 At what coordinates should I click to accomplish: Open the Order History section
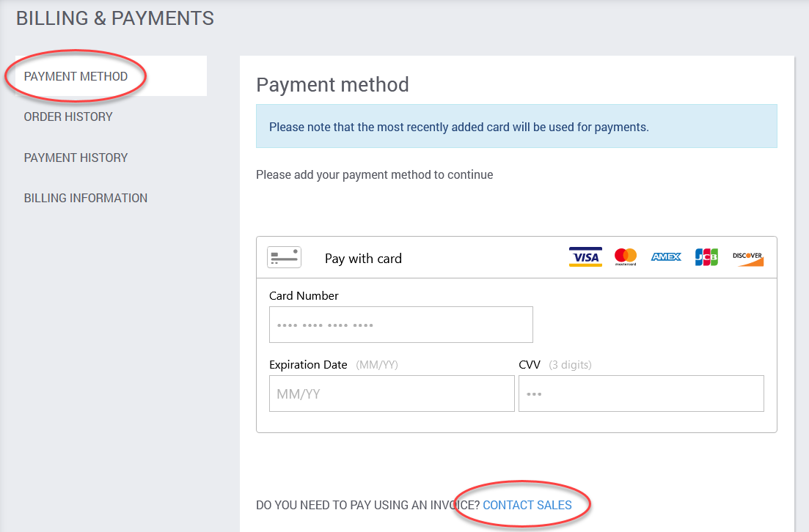tap(68, 117)
